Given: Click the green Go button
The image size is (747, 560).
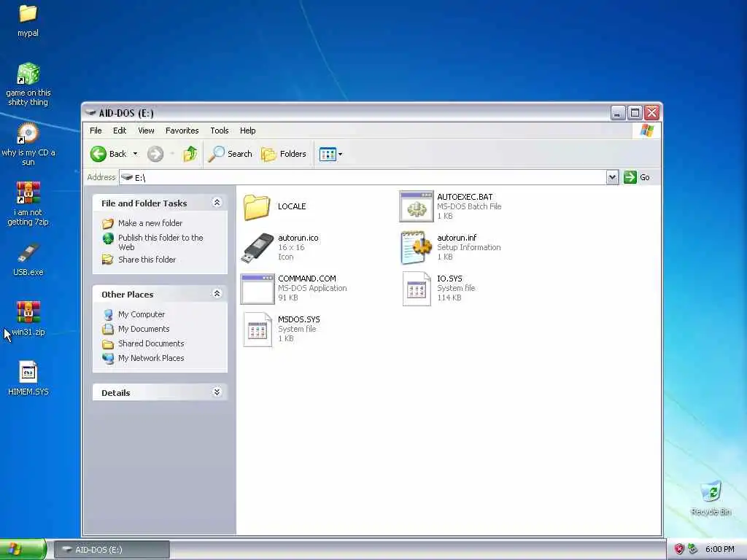Looking at the screenshot, I should [637, 177].
